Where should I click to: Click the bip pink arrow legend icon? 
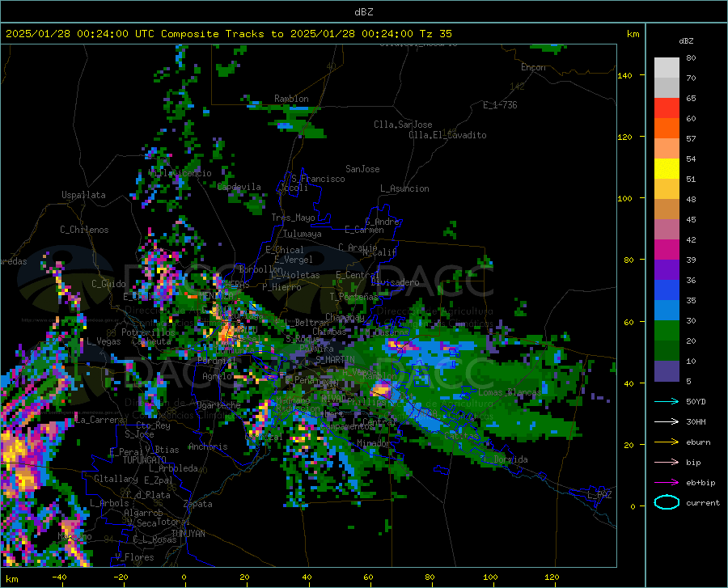point(667,463)
